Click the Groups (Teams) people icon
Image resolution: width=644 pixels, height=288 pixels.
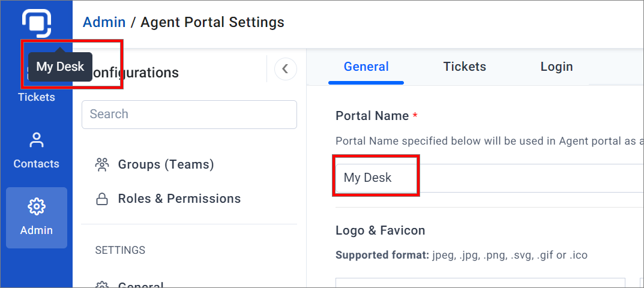[101, 165]
